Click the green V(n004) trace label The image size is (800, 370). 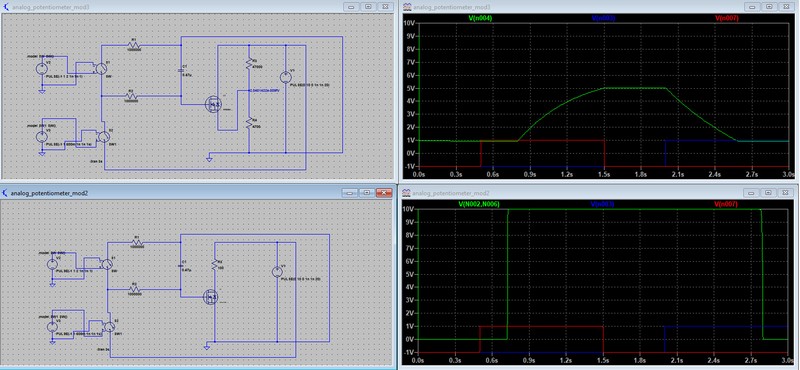480,18
